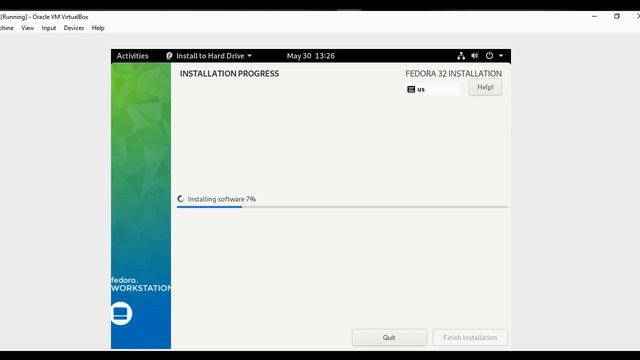Click the Finish Installation button
Viewport: 640px width, 360px height.
pyautogui.click(x=470, y=338)
